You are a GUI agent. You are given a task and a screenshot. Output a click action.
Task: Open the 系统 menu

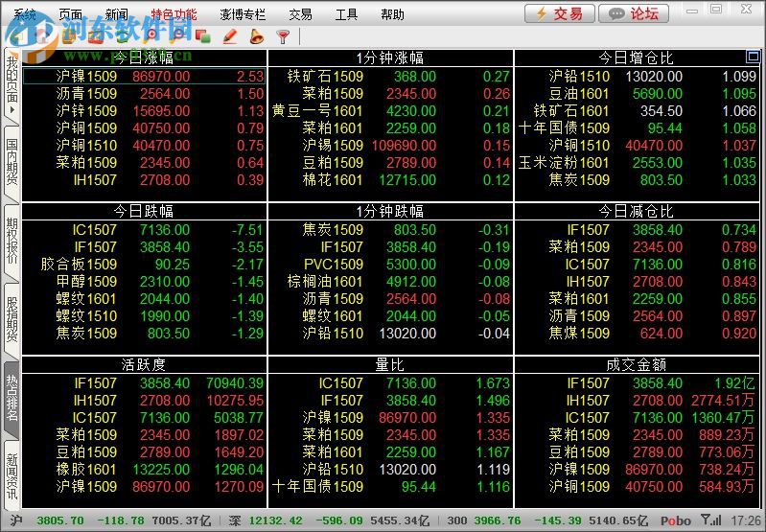[x=24, y=14]
